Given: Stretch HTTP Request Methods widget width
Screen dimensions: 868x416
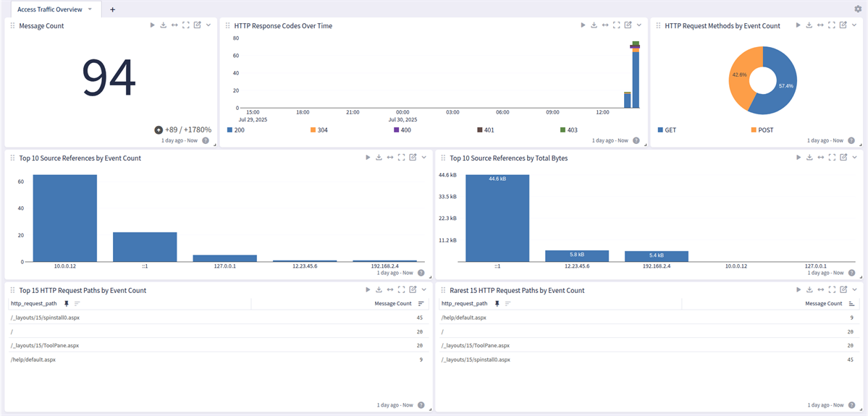Looking at the screenshot, I should [820, 25].
